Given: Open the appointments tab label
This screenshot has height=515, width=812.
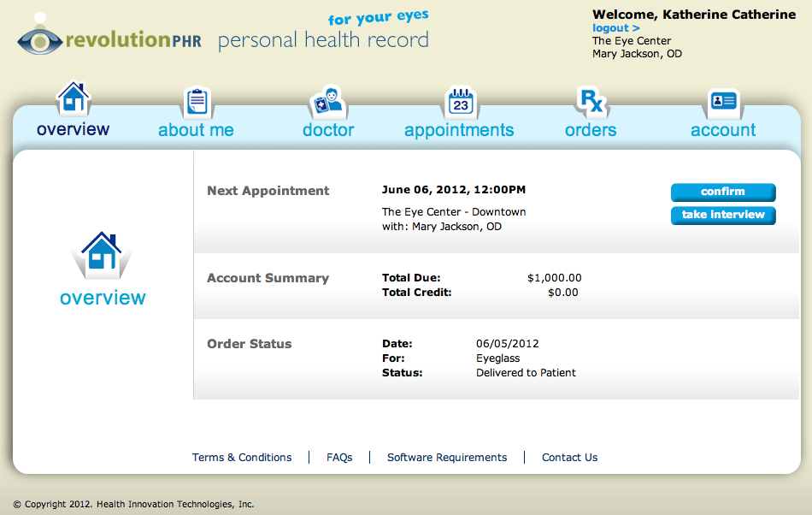Looking at the screenshot, I should coord(459,130).
